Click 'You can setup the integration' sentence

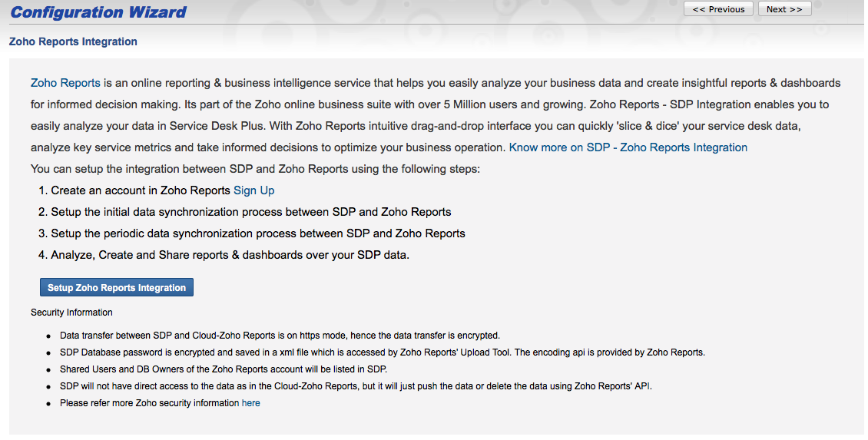point(255,169)
